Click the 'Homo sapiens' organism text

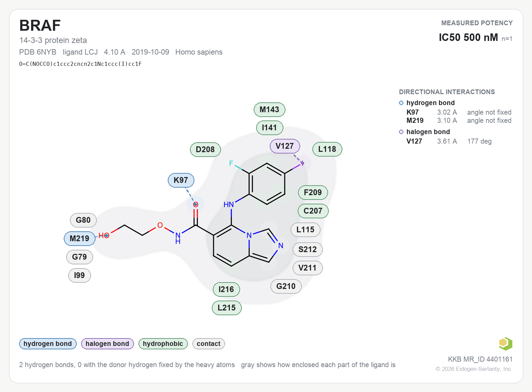pos(199,52)
